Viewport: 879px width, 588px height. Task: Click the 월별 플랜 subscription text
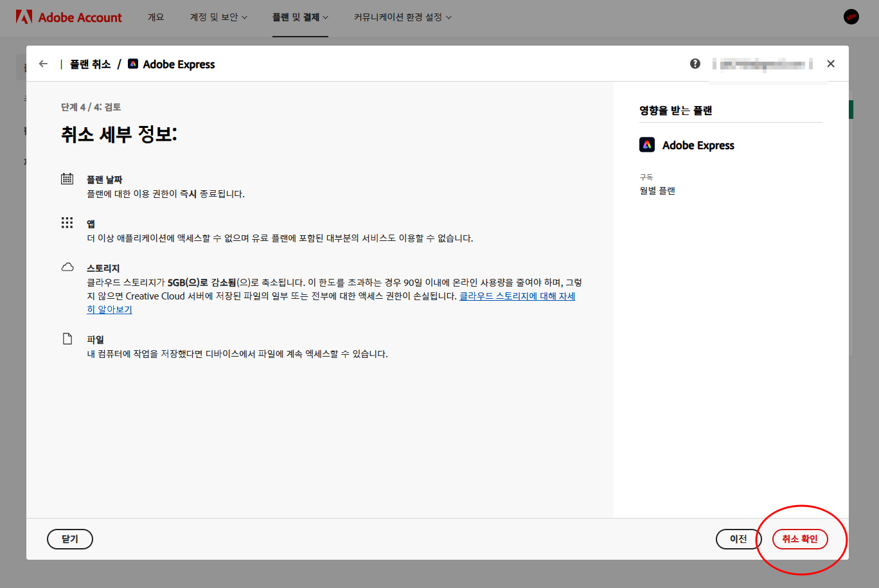click(657, 191)
